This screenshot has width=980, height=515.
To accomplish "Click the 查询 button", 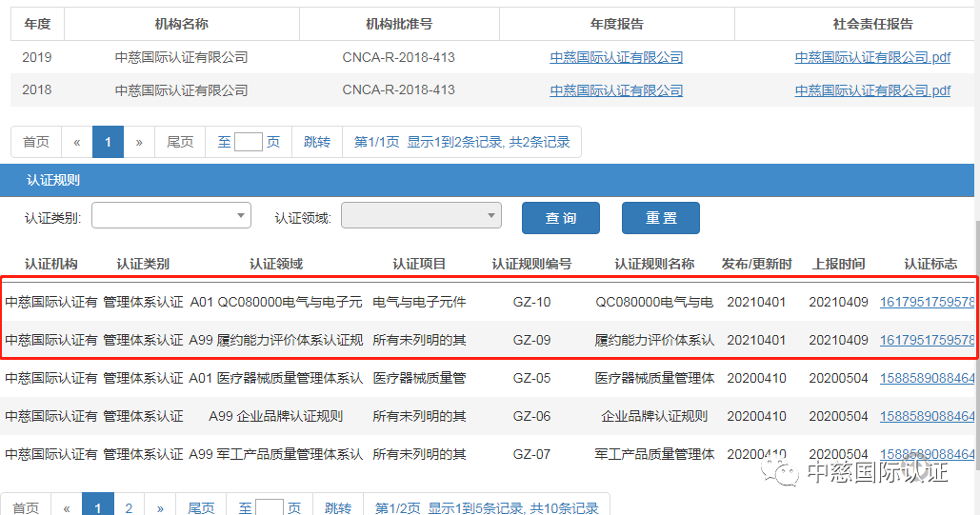I will (x=561, y=218).
